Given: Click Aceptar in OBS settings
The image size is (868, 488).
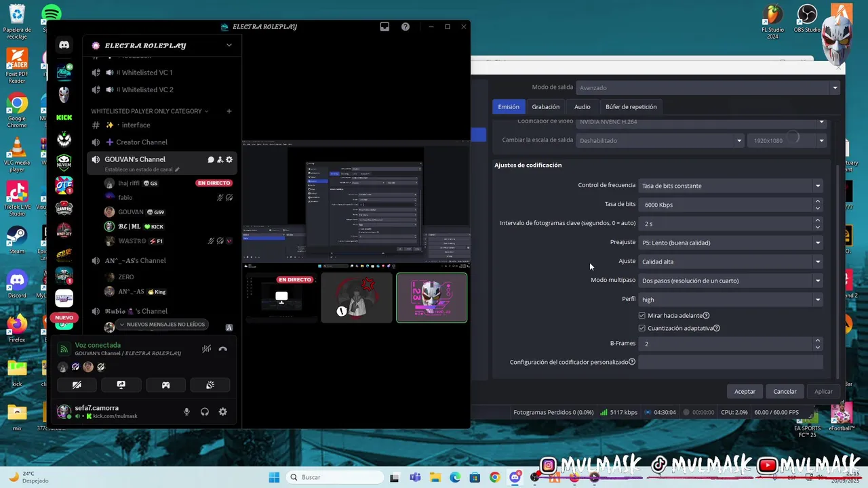Looking at the screenshot, I should [745, 391].
